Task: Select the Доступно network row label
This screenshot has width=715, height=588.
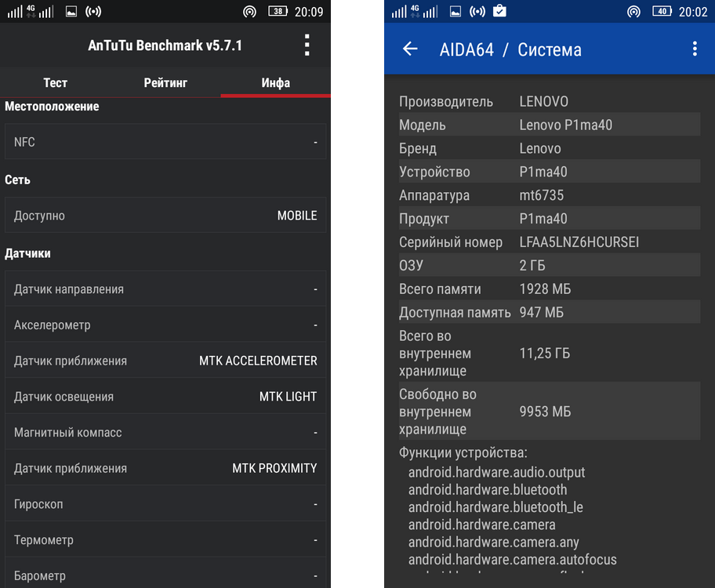Action: pos(39,216)
